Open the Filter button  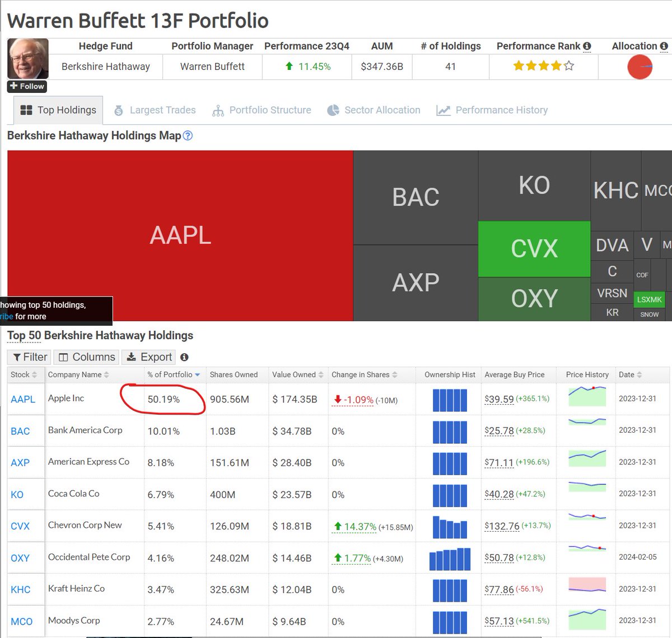[x=29, y=357]
